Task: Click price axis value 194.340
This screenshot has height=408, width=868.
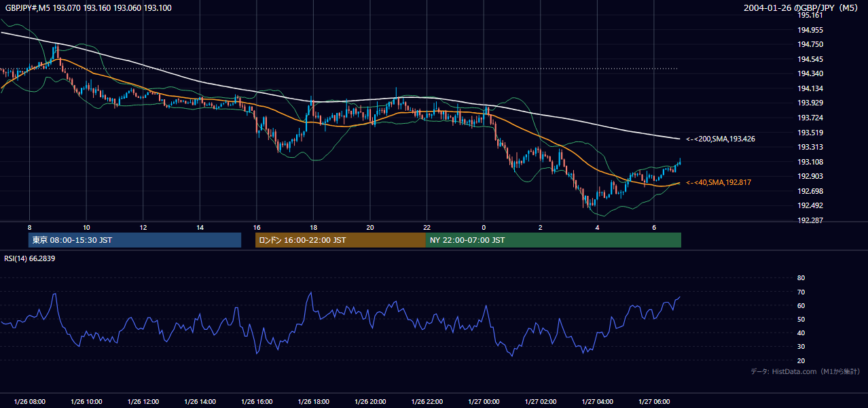Action: [810, 73]
